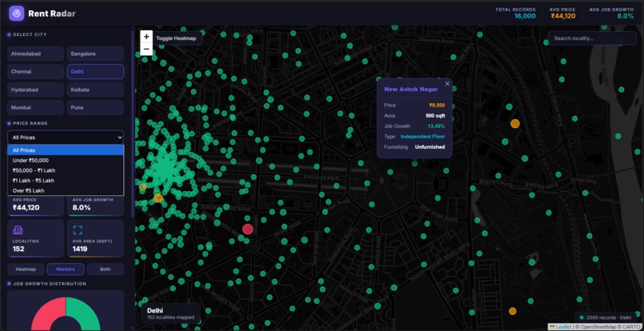
Task: Open the OpenStreetMap attribution link
Action: (x=598, y=327)
